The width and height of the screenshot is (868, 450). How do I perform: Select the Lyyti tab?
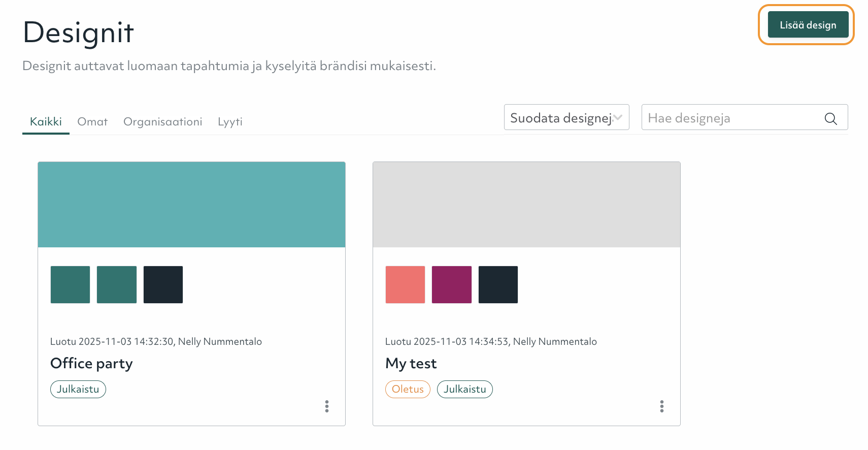tap(230, 122)
